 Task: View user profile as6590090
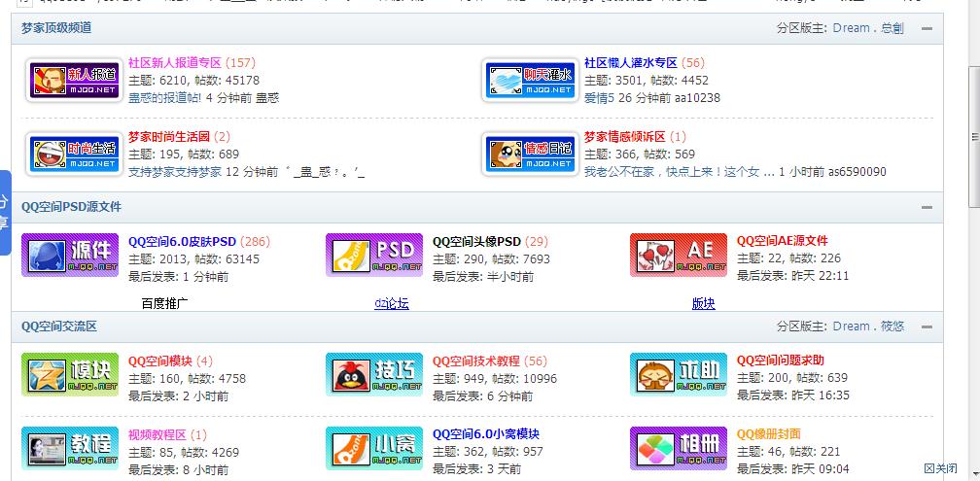pyautogui.click(x=857, y=172)
